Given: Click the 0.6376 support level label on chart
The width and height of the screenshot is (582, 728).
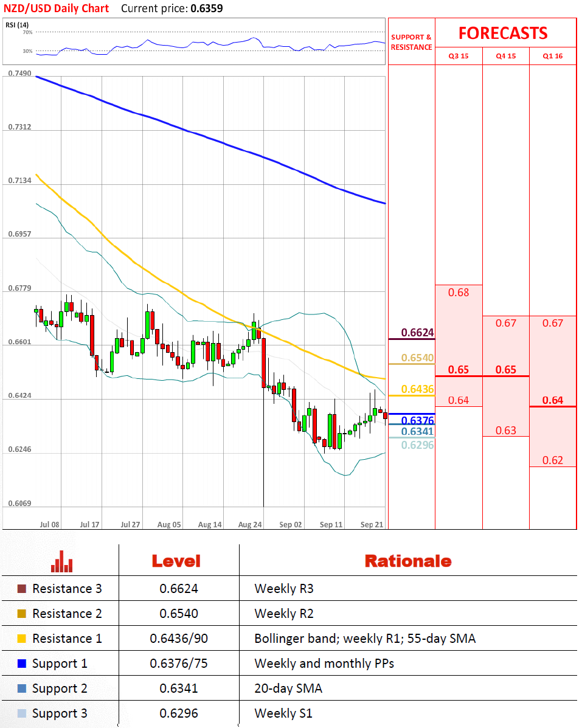Looking at the screenshot, I should pyautogui.click(x=417, y=420).
